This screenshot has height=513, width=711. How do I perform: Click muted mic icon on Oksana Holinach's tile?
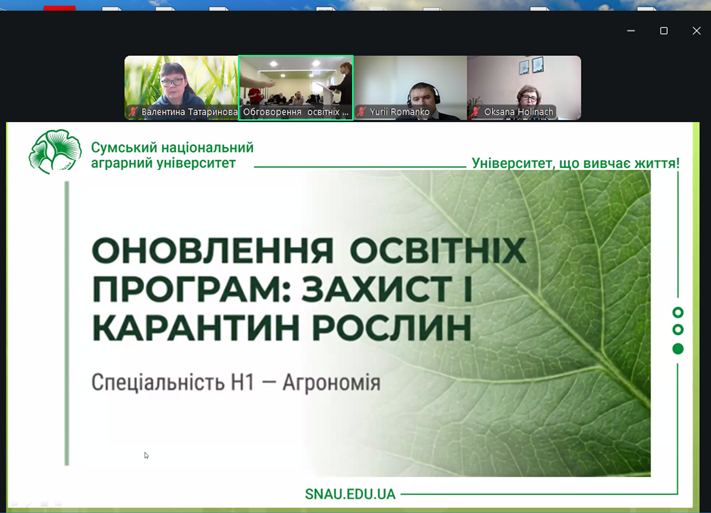476,113
